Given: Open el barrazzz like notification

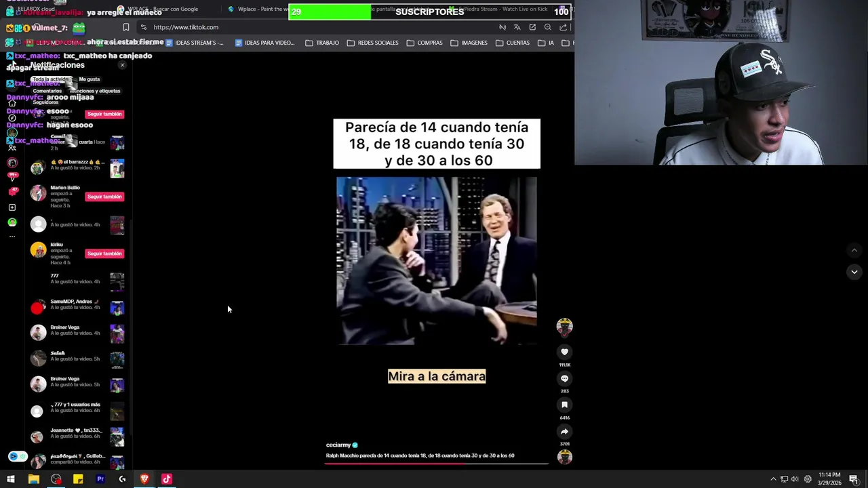Looking at the screenshot, I should [77, 167].
